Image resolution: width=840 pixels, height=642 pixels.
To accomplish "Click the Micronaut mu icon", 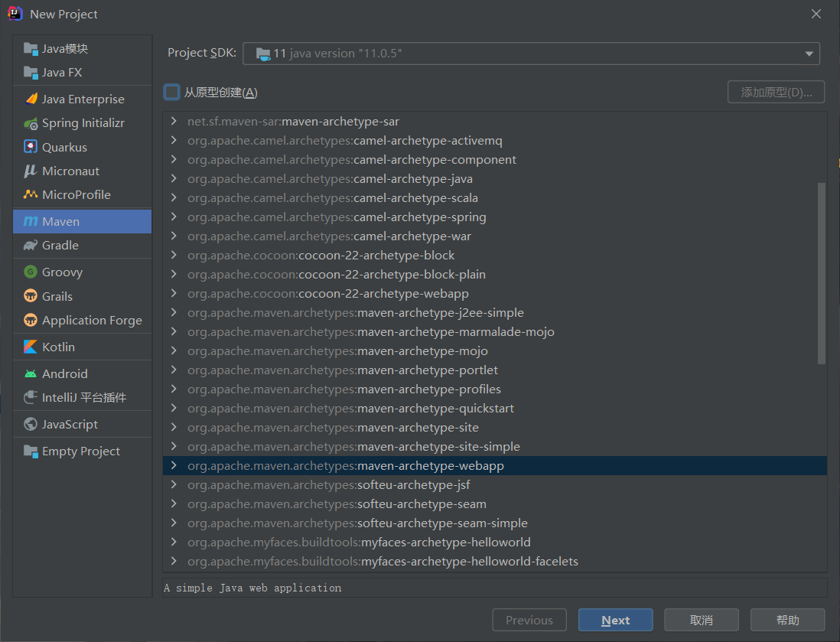I will coord(31,171).
